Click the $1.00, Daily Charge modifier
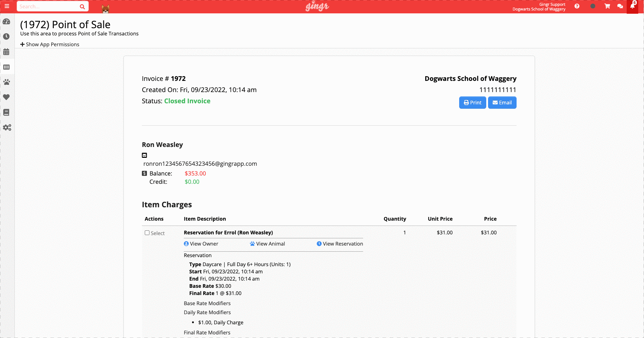This screenshot has width=644, height=338. tap(221, 322)
